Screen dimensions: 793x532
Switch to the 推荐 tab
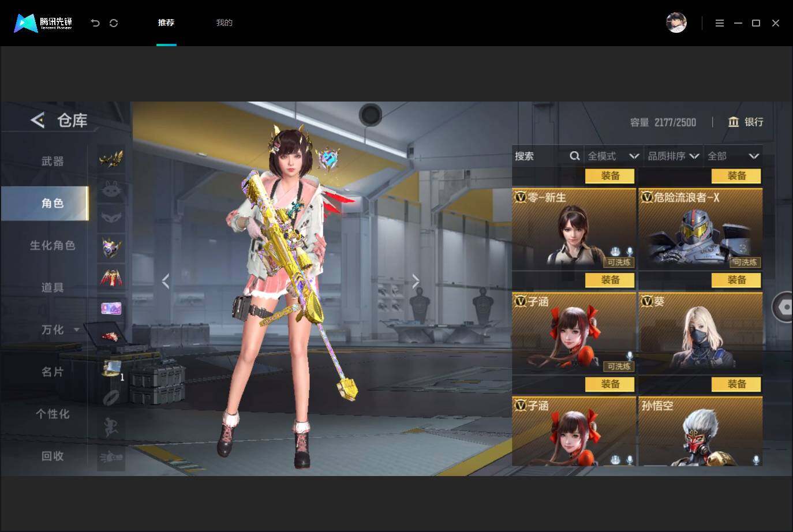tap(166, 23)
